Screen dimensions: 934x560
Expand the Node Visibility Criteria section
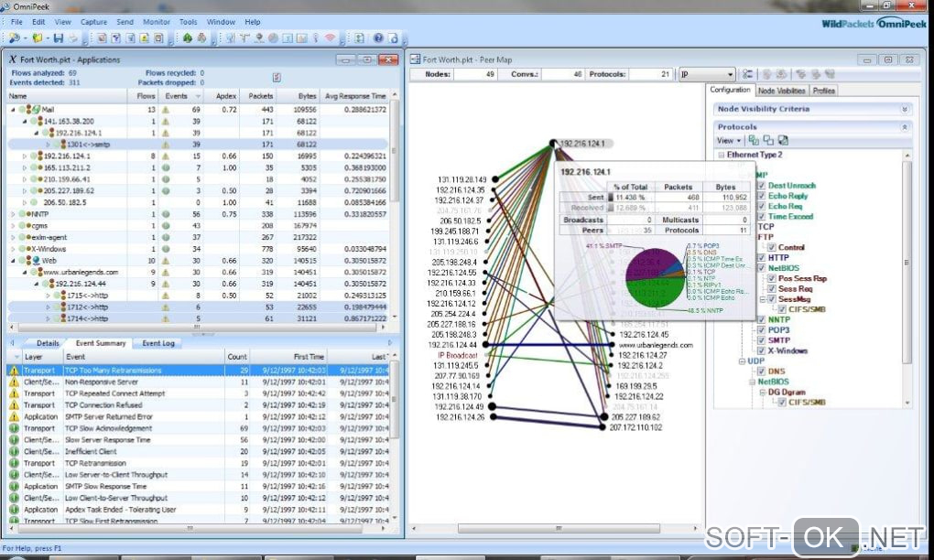click(904, 109)
